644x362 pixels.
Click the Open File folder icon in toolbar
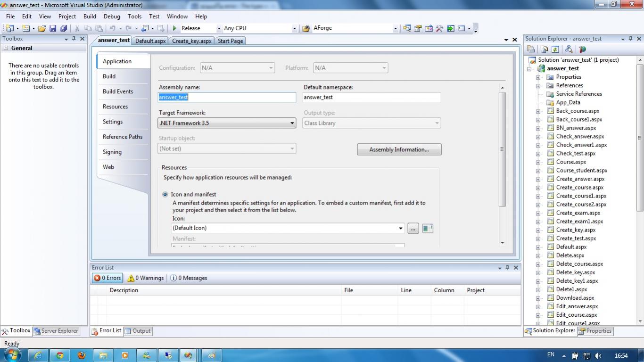click(x=42, y=28)
